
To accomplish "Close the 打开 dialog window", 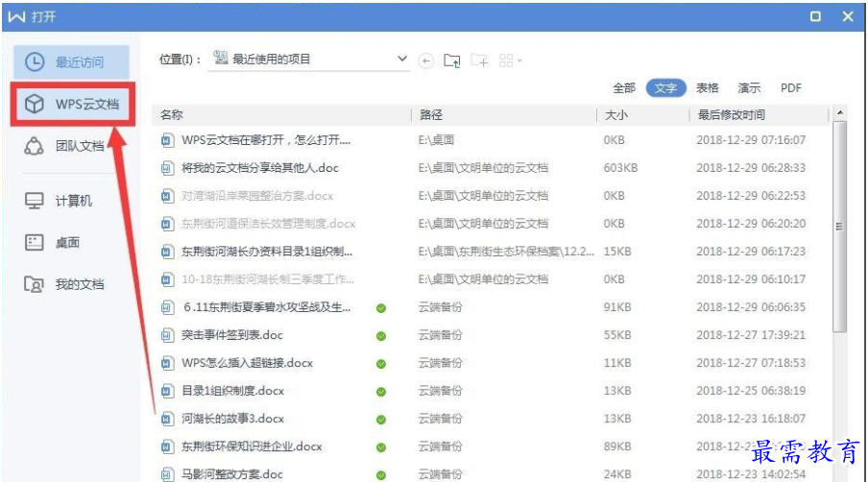I will tap(848, 16).
